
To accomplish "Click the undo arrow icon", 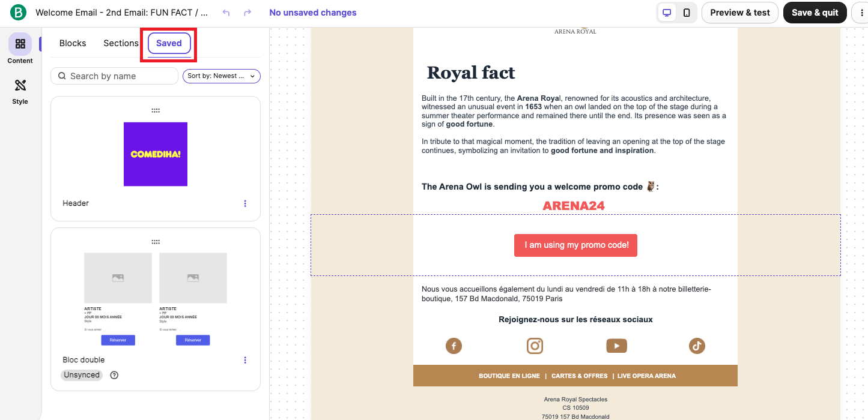I will tap(226, 13).
